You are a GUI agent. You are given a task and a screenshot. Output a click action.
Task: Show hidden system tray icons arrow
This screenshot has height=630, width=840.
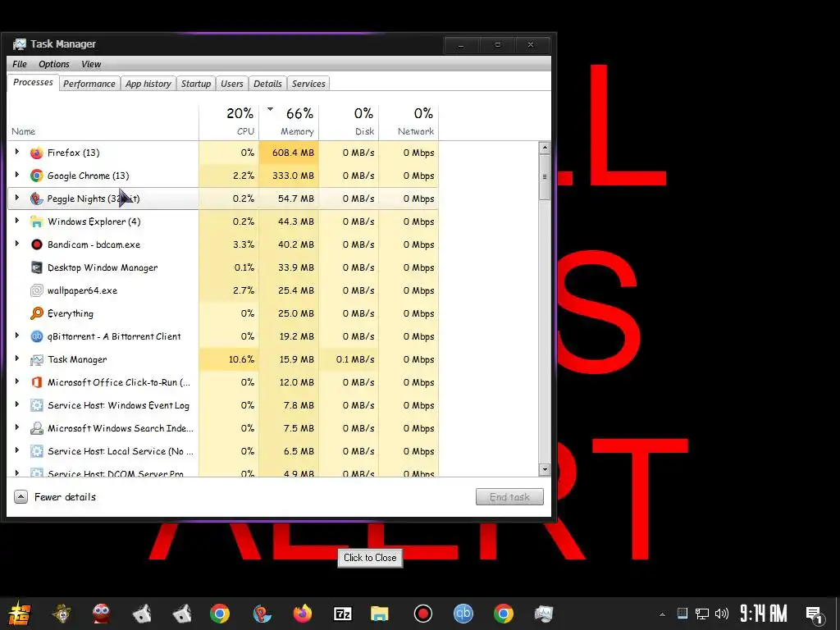pos(662,614)
